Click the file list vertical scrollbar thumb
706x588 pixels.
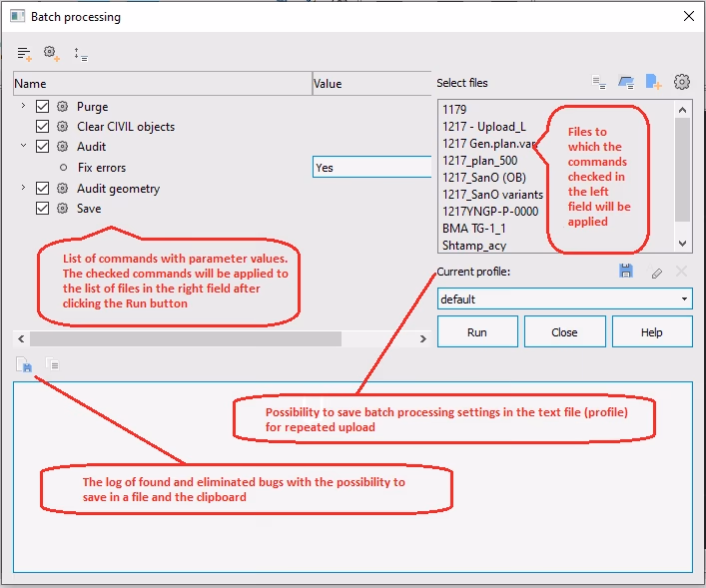[683, 170]
